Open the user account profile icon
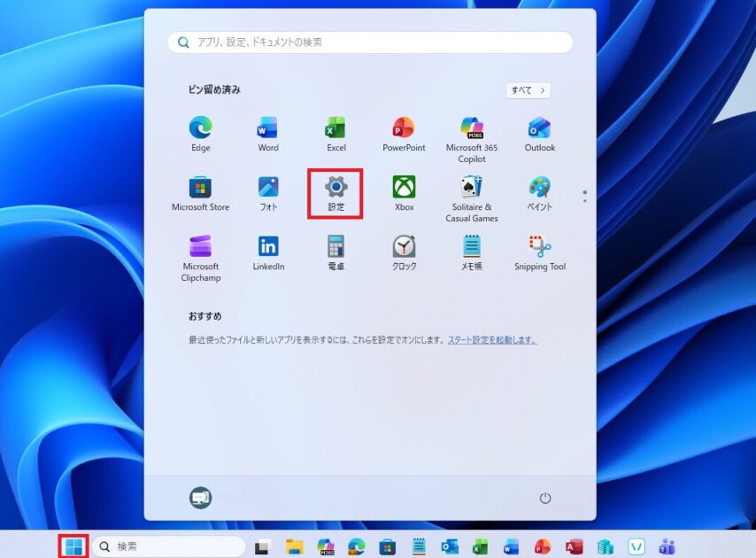 pyautogui.click(x=201, y=499)
